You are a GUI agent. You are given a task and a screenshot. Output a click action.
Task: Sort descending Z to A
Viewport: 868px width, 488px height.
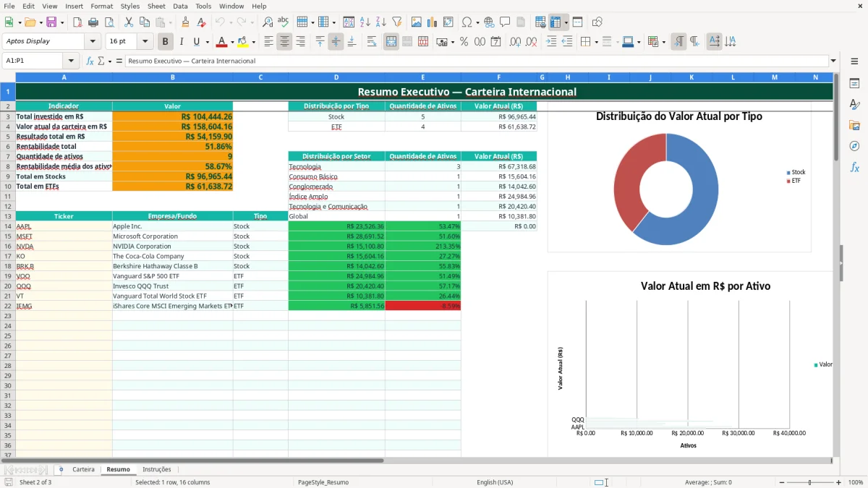click(x=380, y=22)
